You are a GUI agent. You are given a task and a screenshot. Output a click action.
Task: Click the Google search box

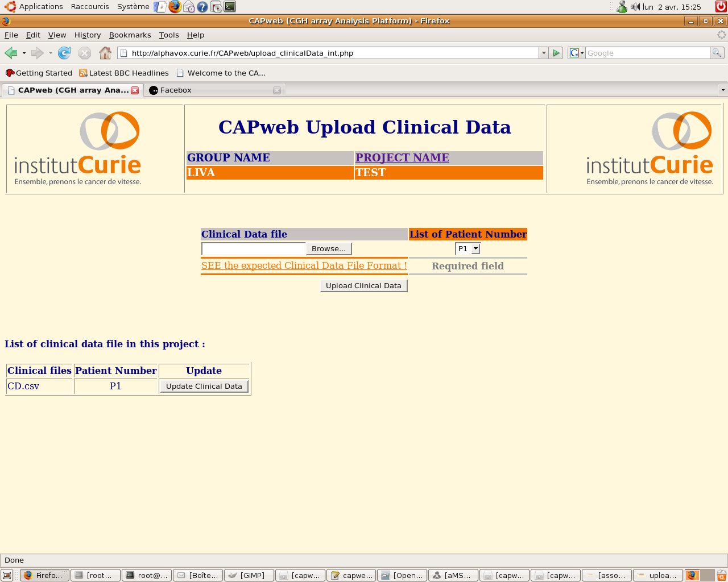point(647,53)
